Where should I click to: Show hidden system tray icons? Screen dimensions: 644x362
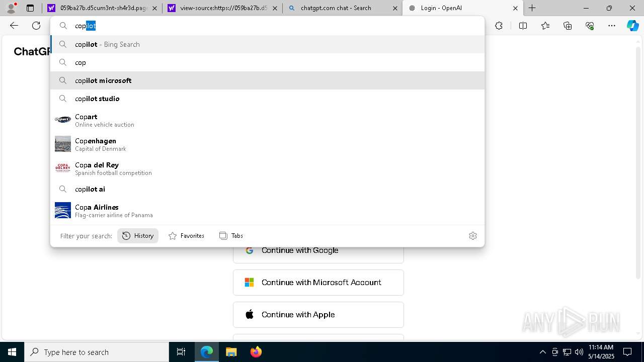542,352
